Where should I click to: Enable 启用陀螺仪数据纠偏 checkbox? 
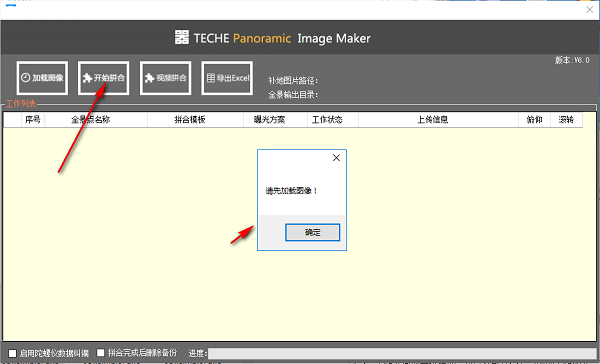(13, 353)
